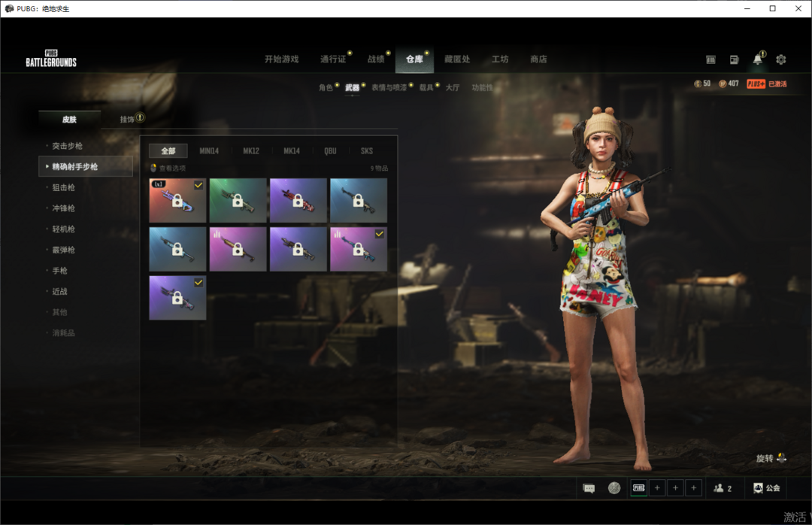
Task: Open the 商店 tab
Action: click(538, 59)
